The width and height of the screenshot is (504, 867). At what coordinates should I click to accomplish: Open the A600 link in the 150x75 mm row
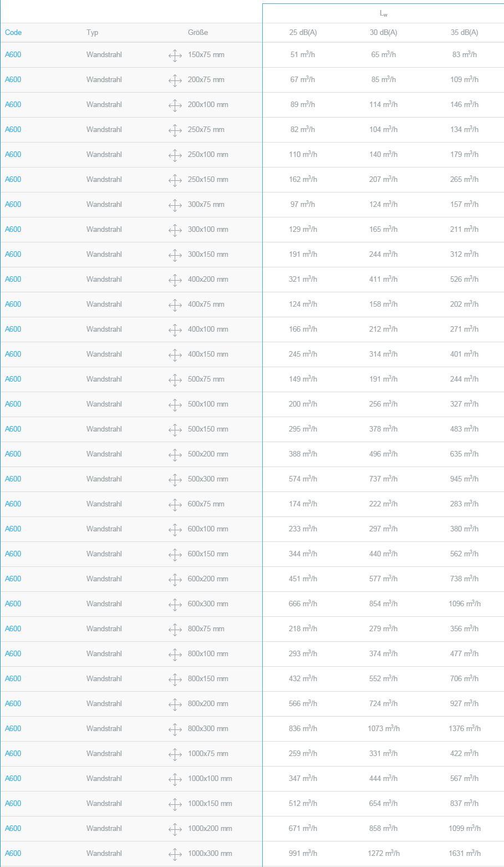(13, 54)
